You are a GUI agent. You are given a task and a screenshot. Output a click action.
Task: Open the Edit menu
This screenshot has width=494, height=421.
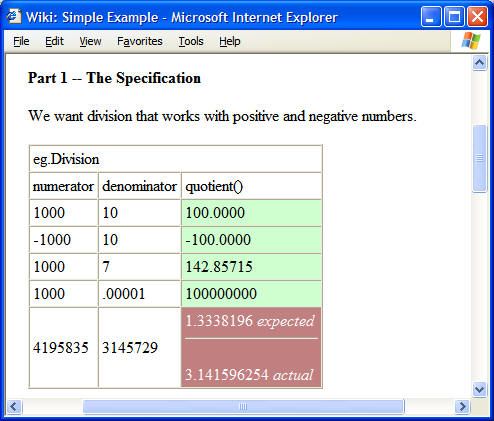54,41
